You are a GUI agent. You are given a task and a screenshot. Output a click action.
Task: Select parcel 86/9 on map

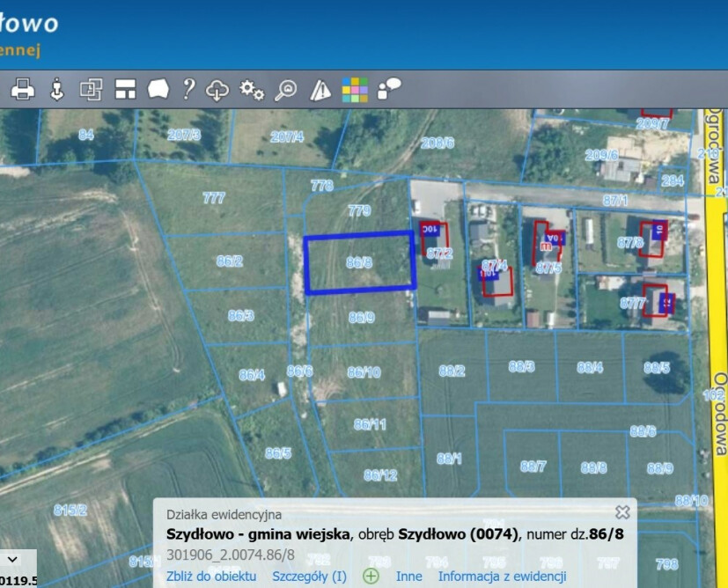pyautogui.click(x=362, y=318)
